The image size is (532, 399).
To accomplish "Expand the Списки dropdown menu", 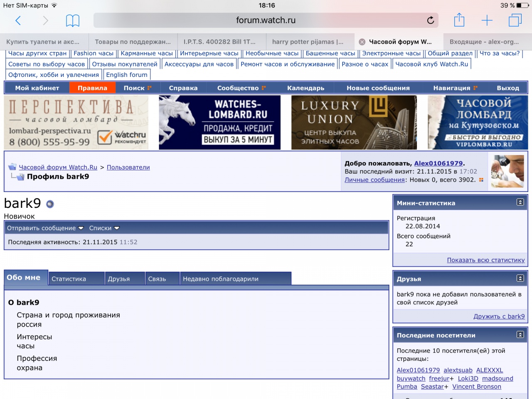I will point(104,228).
